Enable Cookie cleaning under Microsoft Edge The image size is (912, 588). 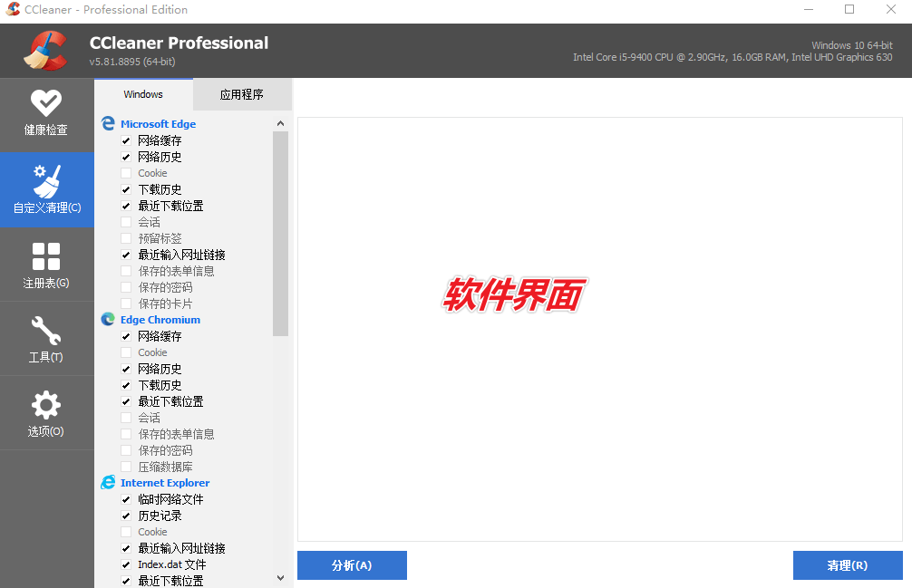click(125, 172)
